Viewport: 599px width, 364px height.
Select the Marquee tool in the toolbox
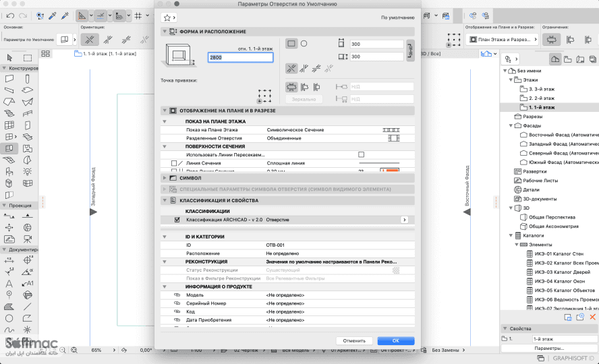point(28,57)
